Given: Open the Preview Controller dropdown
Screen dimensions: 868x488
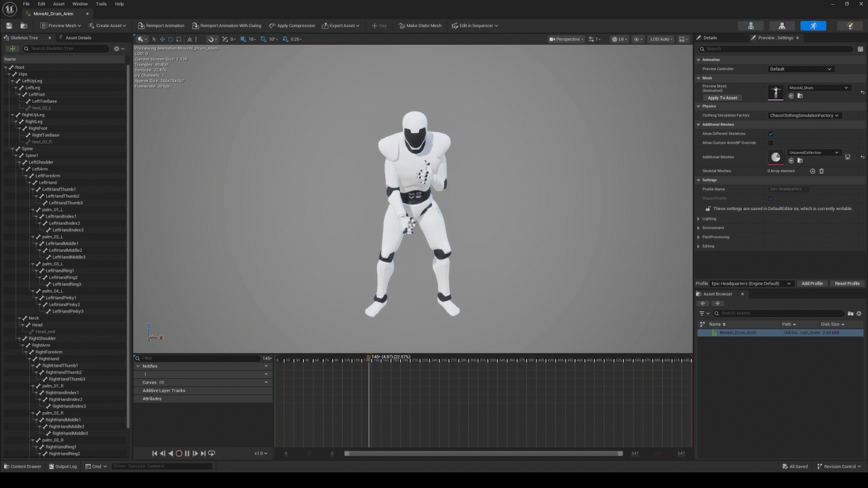Looking at the screenshot, I should pyautogui.click(x=800, y=69).
